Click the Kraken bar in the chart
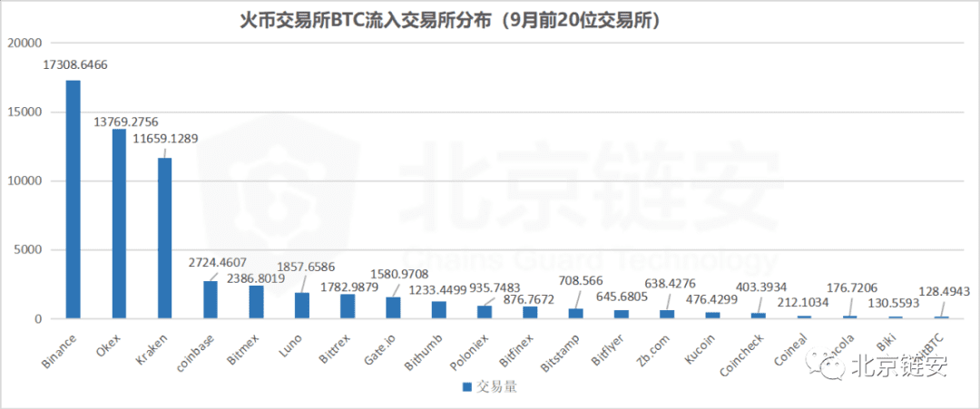This screenshot has width=980, height=409. tap(164, 238)
